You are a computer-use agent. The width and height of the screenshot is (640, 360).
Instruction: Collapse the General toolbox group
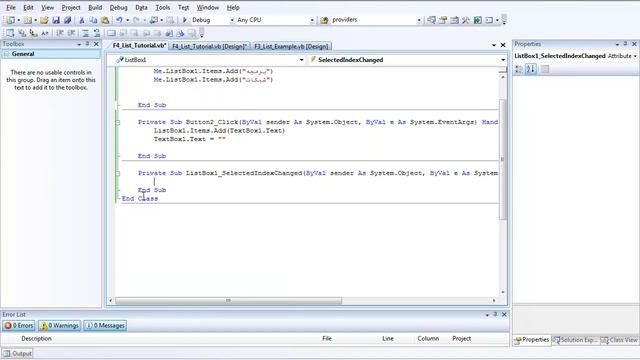[x=6, y=54]
